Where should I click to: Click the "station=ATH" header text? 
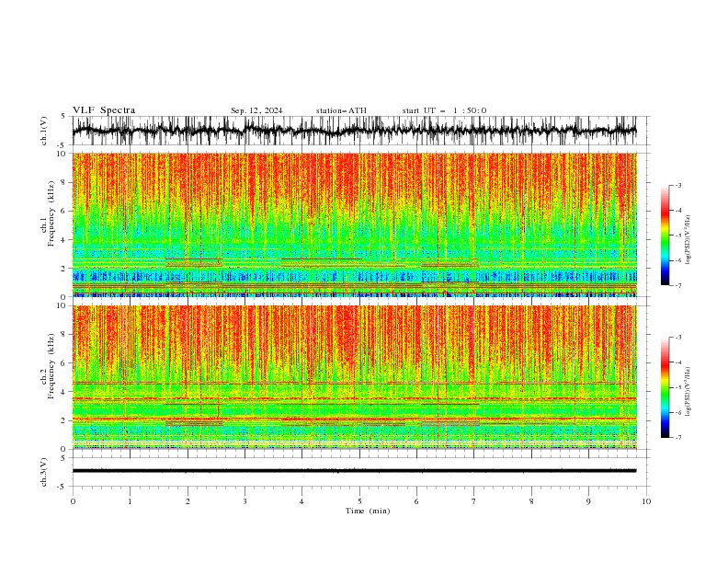[x=341, y=110]
